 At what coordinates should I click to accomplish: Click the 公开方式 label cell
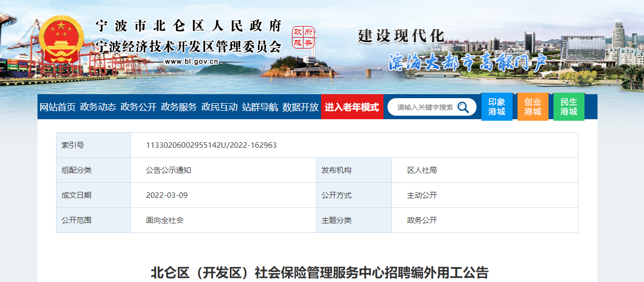point(354,195)
